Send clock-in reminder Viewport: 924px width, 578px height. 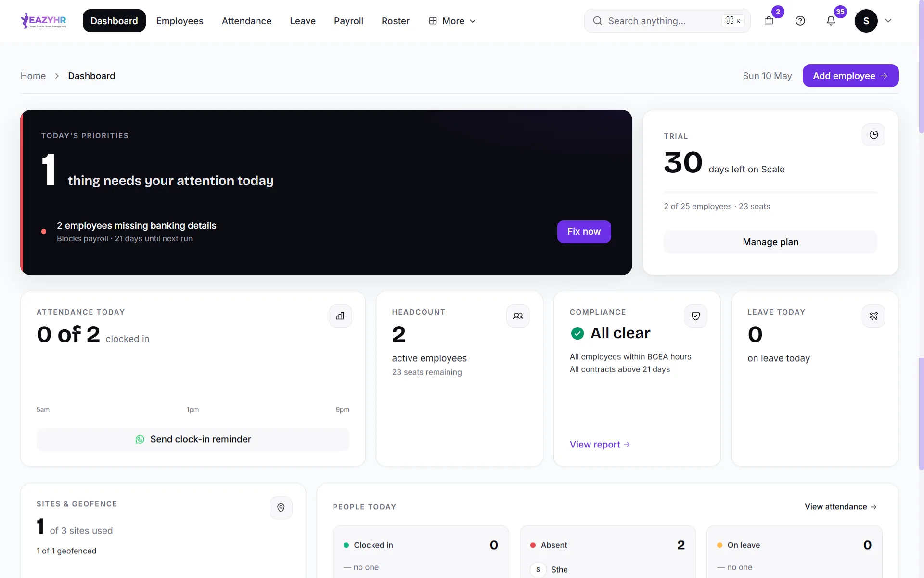coord(193,439)
